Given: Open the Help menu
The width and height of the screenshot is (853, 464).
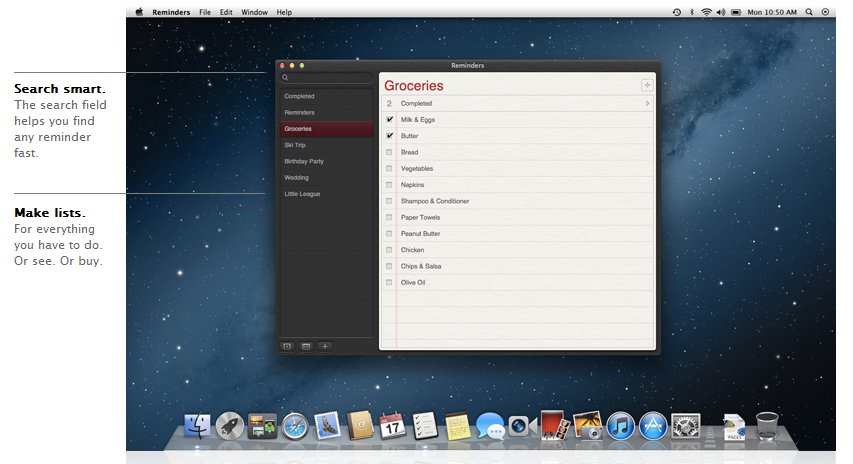Looking at the screenshot, I should (x=285, y=12).
